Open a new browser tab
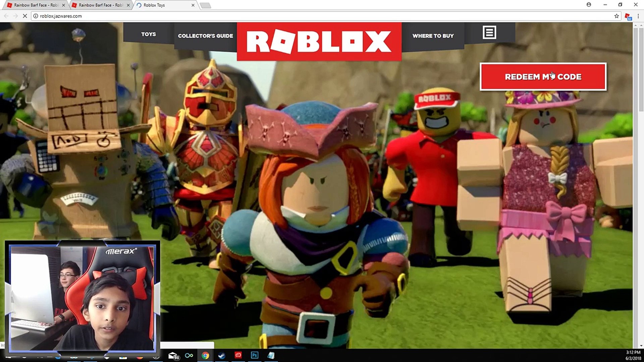The height and width of the screenshot is (362, 644). click(205, 5)
